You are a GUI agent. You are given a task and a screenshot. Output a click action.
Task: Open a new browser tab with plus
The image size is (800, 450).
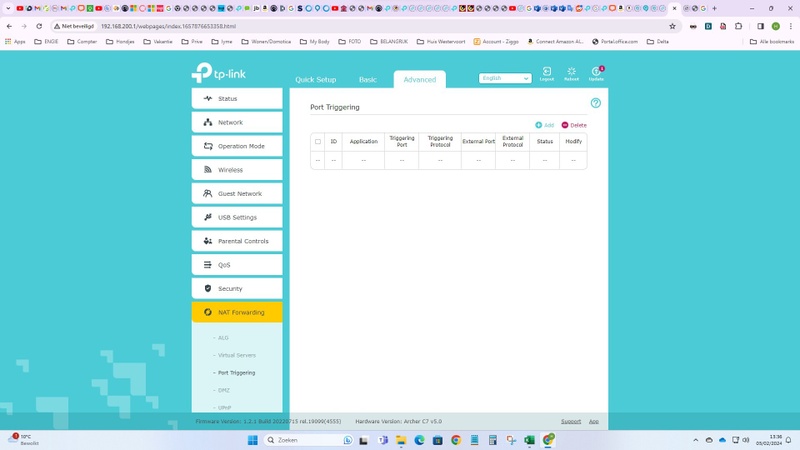714,8
